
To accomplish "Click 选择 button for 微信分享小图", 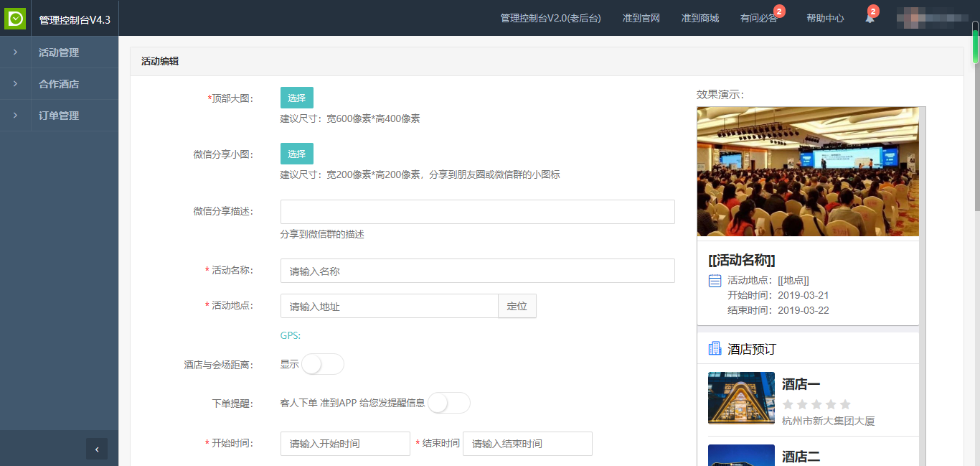I will coord(296,154).
